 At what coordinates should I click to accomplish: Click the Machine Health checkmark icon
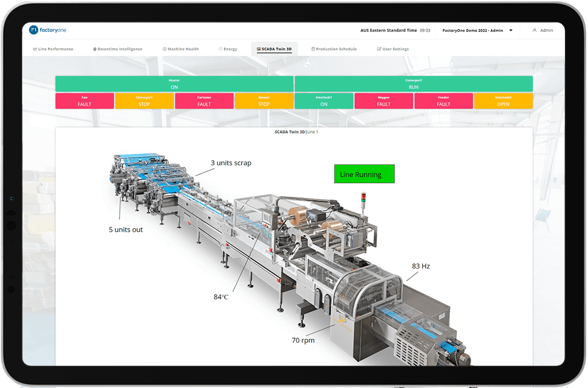(165, 49)
